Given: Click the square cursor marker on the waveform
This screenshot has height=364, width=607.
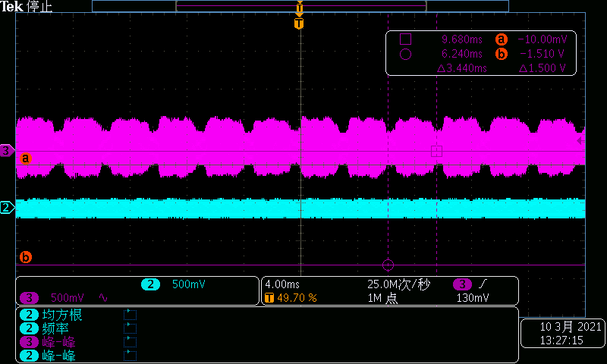Looking at the screenshot, I should point(436,151).
